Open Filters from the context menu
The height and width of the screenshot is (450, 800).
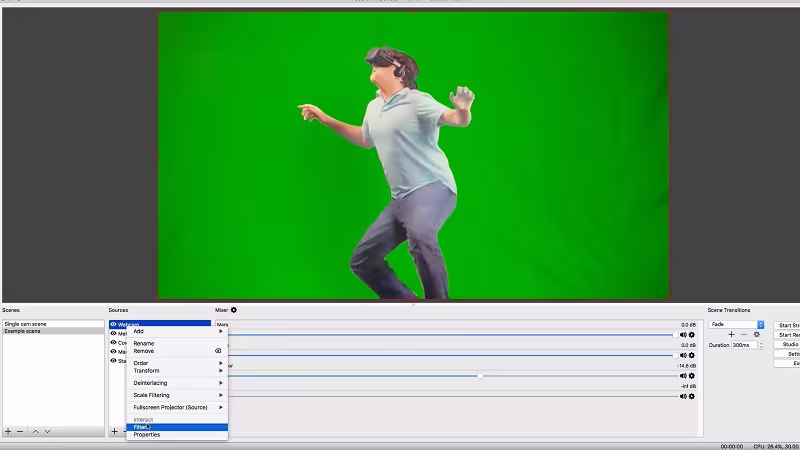177,427
